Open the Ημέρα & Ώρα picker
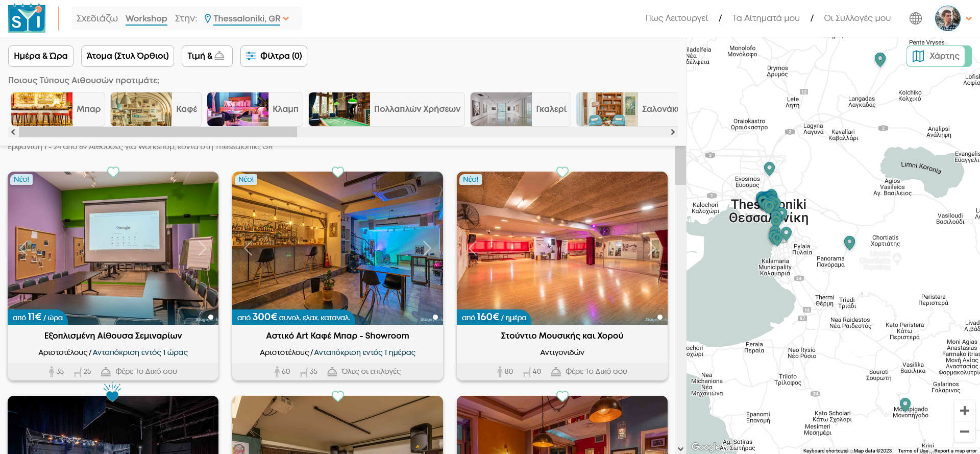This screenshot has height=454, width=980. 41,56
